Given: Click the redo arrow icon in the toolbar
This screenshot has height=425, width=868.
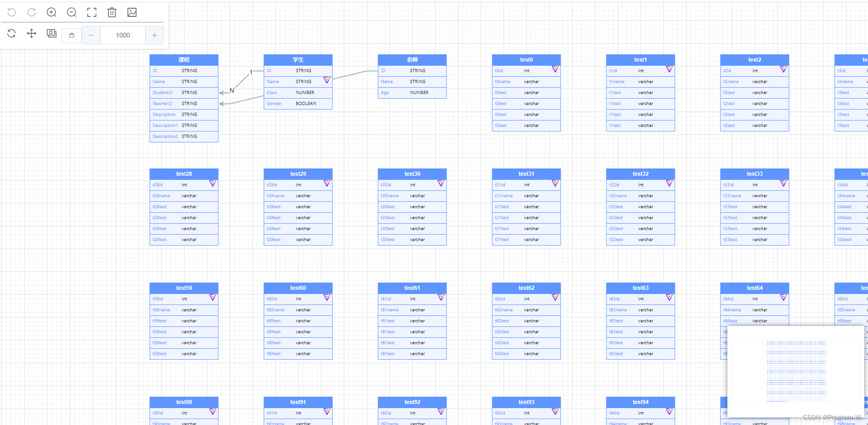Looking at the screenshot, I should (32, 12).
